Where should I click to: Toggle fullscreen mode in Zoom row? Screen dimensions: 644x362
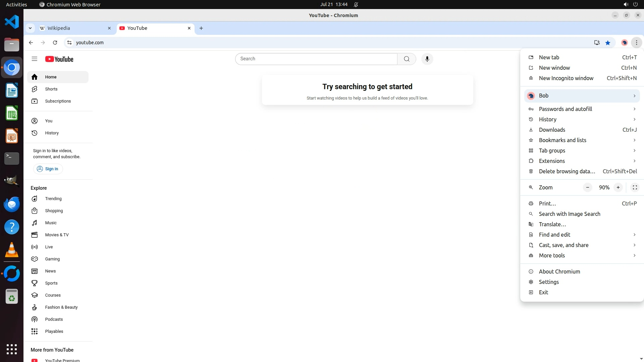635,187
